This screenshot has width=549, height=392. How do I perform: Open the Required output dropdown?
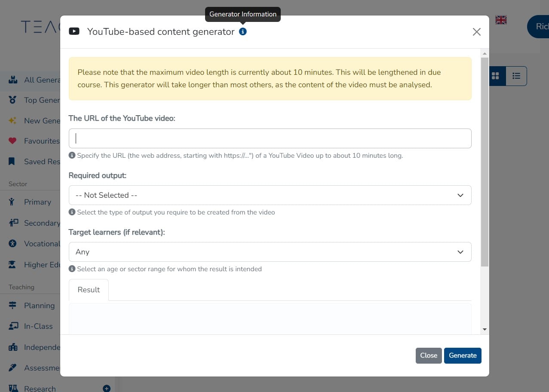(270, 195)
